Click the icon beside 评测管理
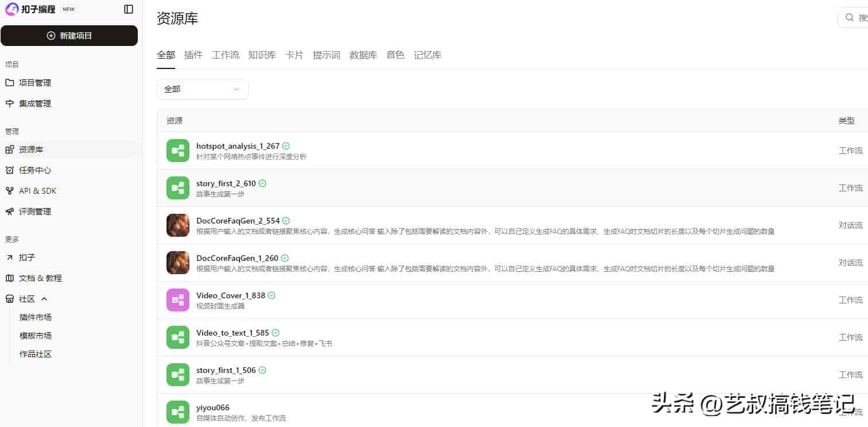 click(x=10, y=211)
